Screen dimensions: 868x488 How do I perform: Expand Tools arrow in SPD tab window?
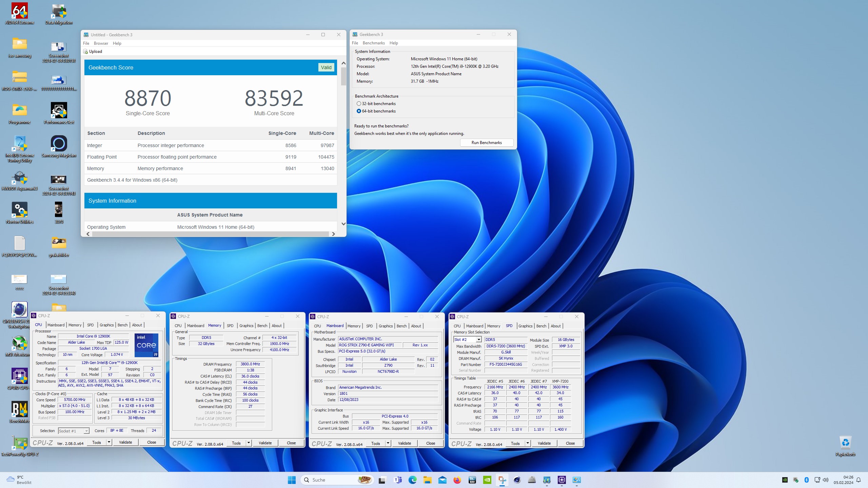point(528,443)
